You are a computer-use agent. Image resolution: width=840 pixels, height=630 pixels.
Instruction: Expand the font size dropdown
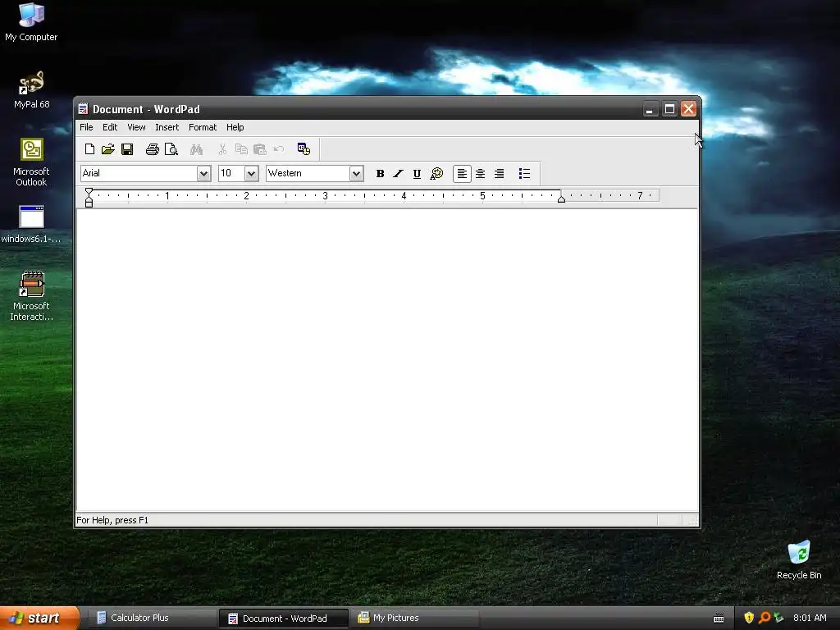(x=251, y=174)
